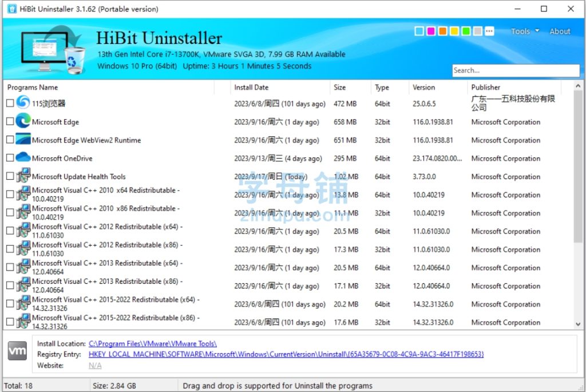The image size is (586, 392).
Task: Click the 1.02 MB size cell
Action: coord(346,176)
